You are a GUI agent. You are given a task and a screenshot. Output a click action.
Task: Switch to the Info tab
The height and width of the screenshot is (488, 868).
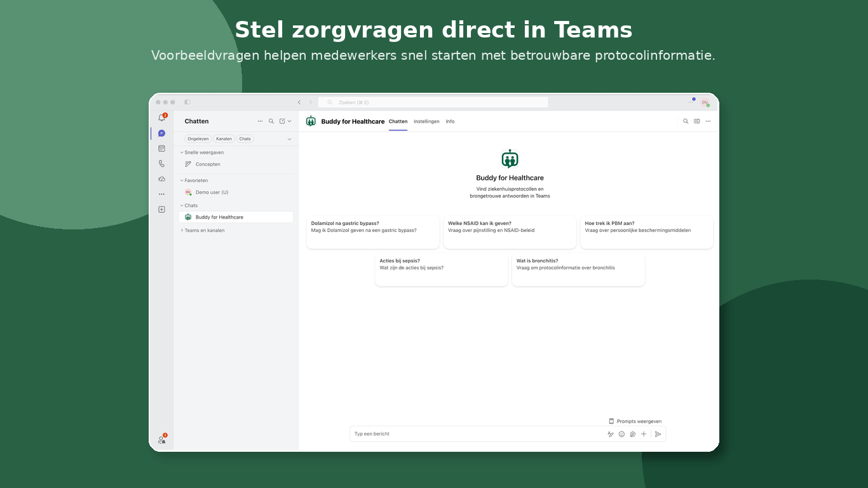[x=450, y=121]
